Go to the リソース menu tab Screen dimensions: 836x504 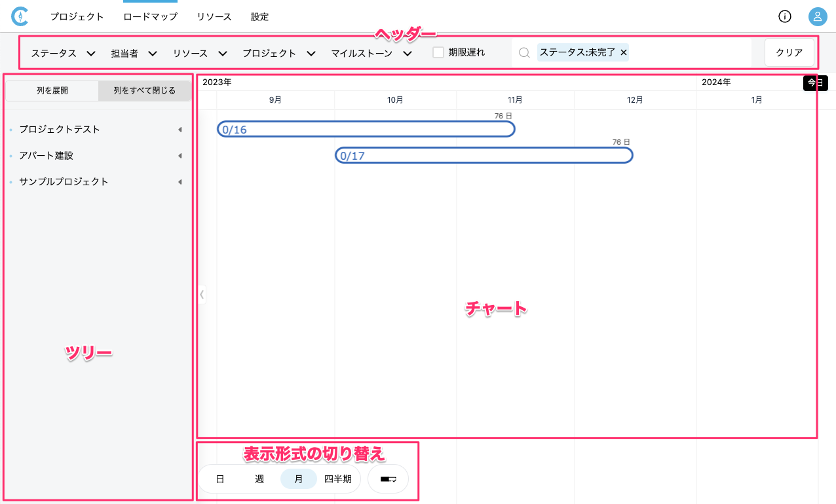tap(214, 17)
